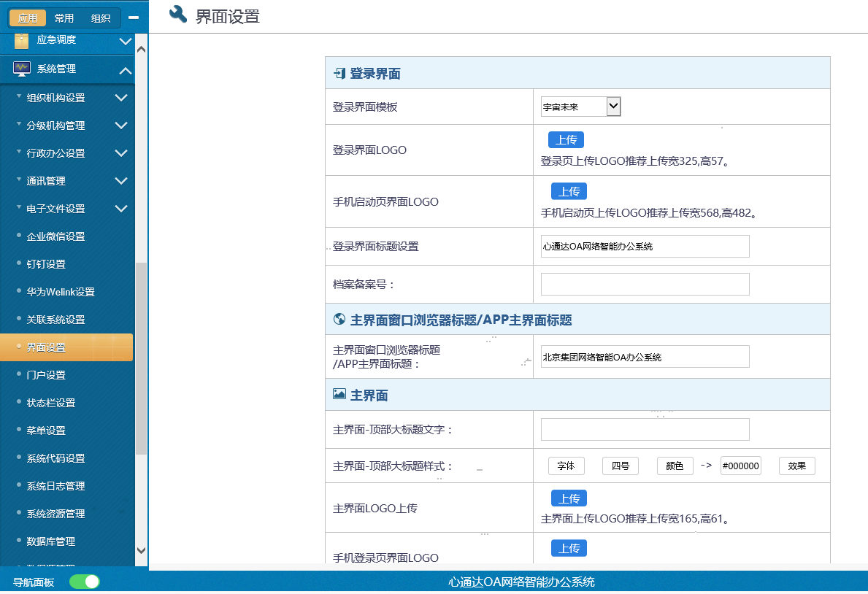This screenshot has width=868, height=594.
Task: Click the #000000 color value field
Action: 741,466
